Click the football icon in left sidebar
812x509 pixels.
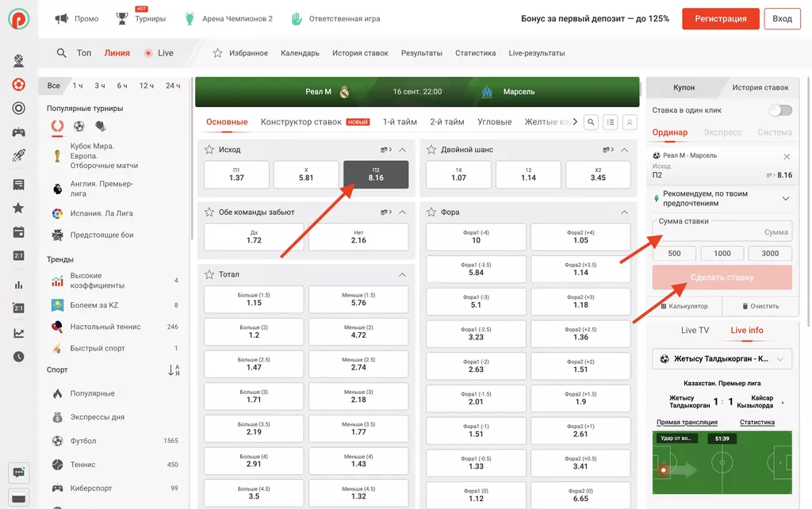(18, 85)
